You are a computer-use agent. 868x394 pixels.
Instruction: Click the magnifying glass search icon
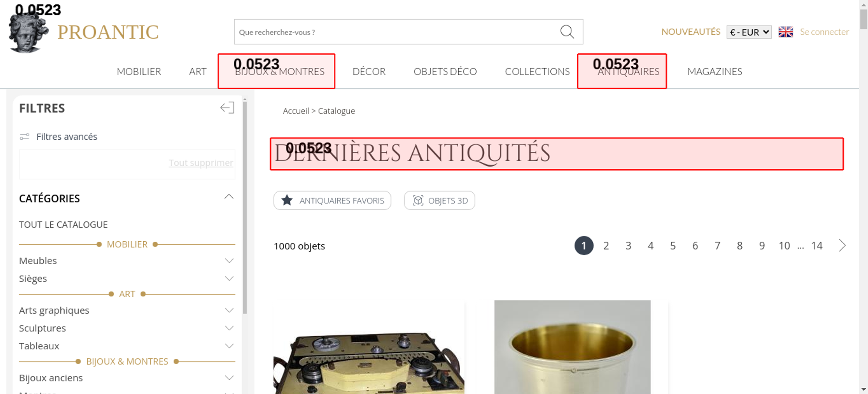pos(567,32)
